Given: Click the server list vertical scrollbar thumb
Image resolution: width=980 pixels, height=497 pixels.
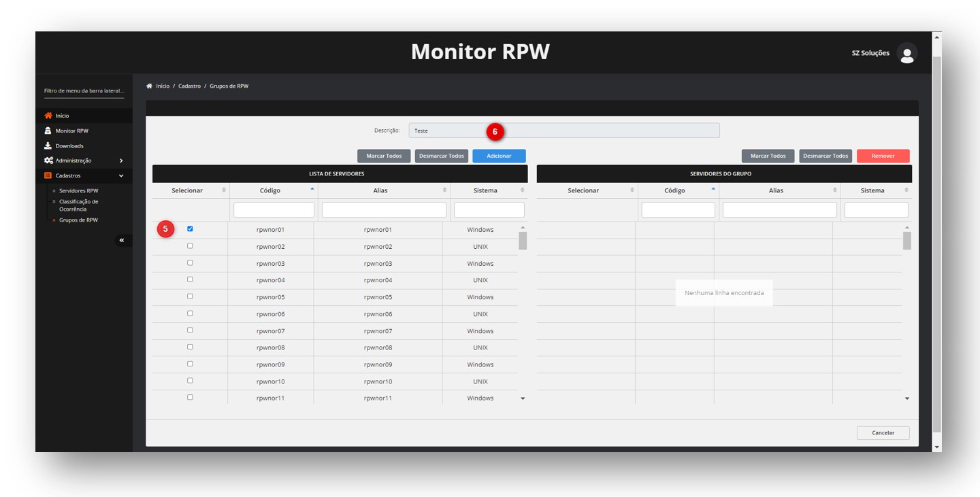Looking at the screenshot, I should click(x=523, y=241).
